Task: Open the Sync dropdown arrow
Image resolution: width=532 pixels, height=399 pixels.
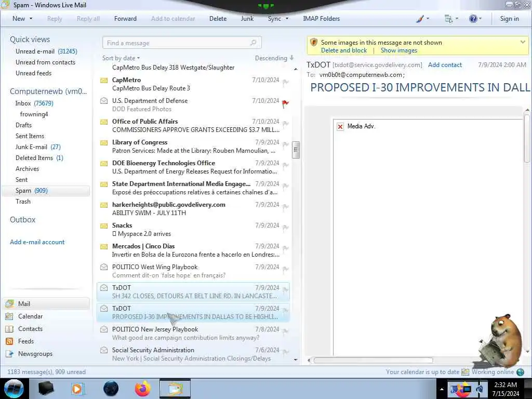Action: 287,19
